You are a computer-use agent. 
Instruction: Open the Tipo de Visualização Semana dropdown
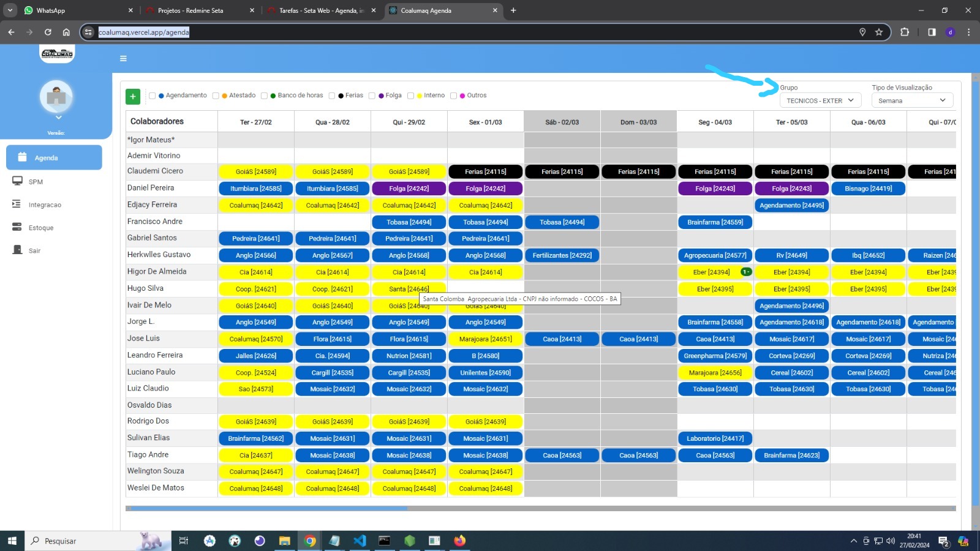[912, 100]
